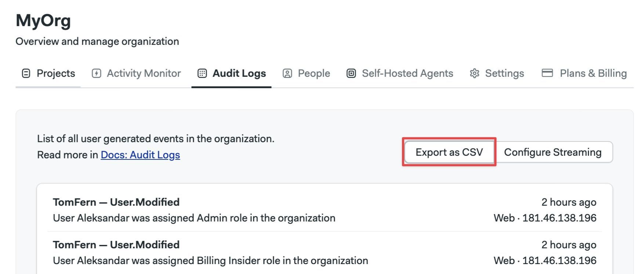Click the Billing Insider entry's Web · 181.46.138.196 text
Viewport: 644px width, 274px height.
(545, 261)
